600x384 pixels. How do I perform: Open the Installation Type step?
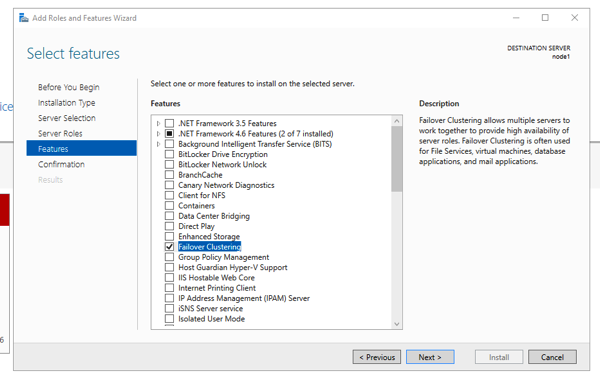[x=67, y=103]
